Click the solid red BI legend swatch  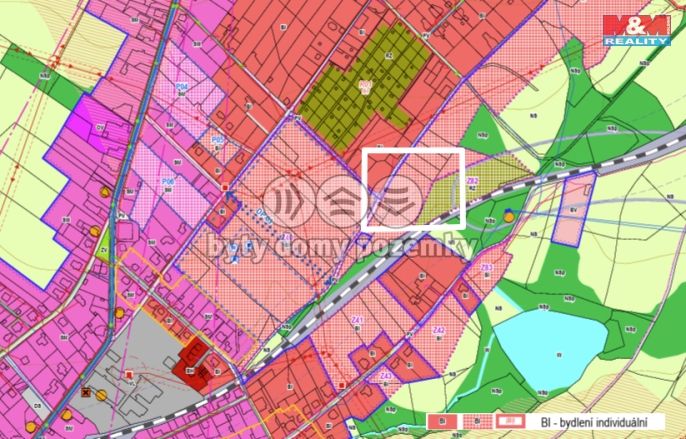[x=442, y=421]
